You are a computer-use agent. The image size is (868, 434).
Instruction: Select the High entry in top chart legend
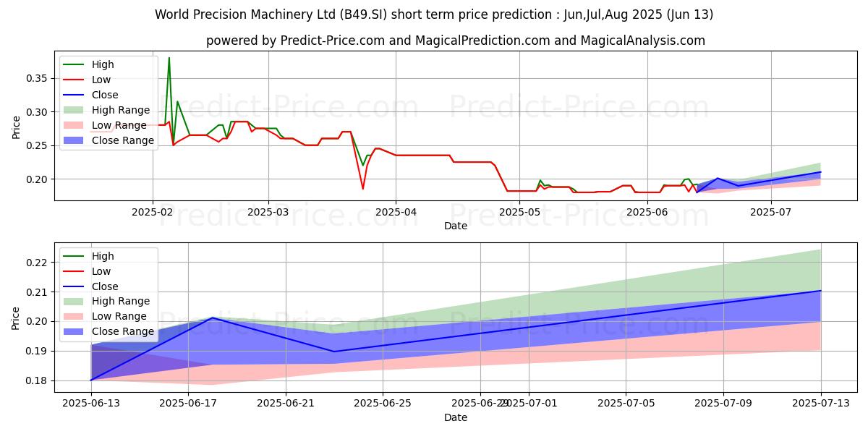(x=103, y=64)
